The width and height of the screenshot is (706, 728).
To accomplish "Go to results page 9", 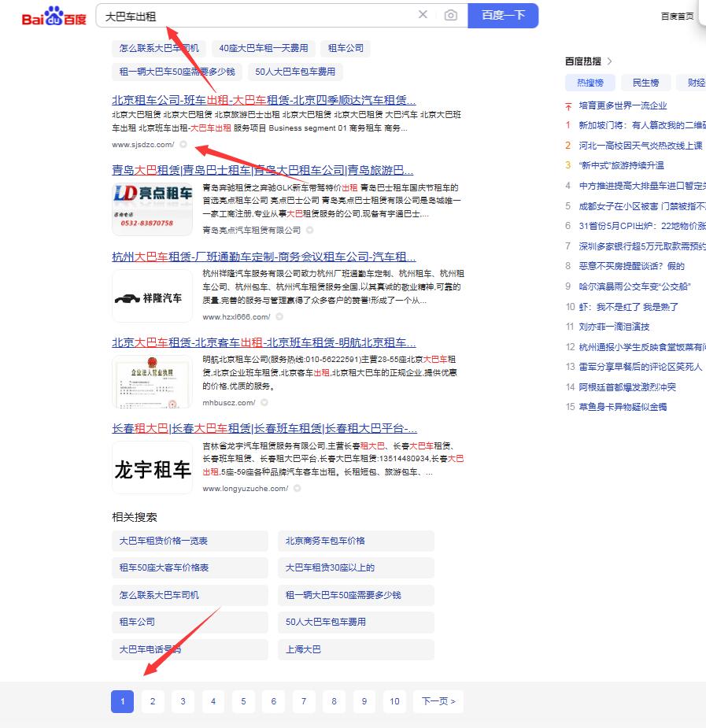I will coord(364,701).
